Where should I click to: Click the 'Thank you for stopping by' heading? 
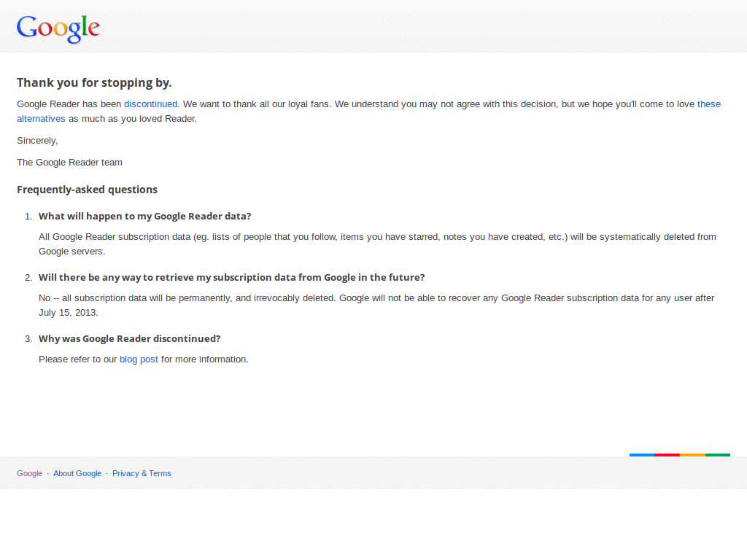point(94,82)
